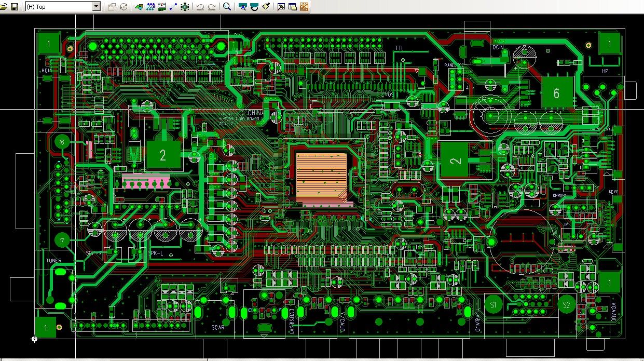The width and height of the screenshot is (644, 361).
Task: Select the TTL silkscreen label
Action: coord(399,48)
